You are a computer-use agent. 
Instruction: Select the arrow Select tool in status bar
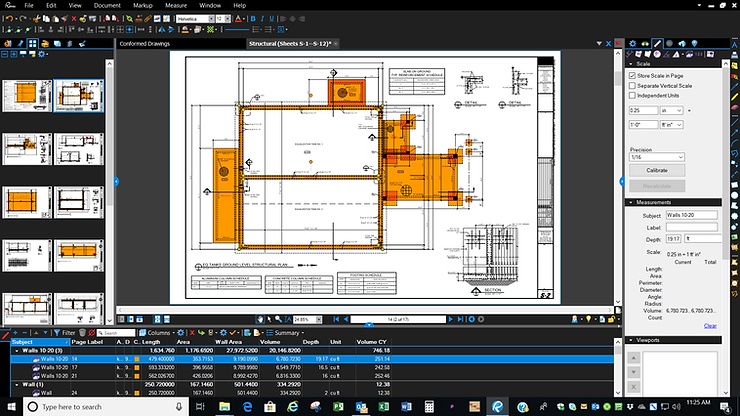(x=269, y=319)
